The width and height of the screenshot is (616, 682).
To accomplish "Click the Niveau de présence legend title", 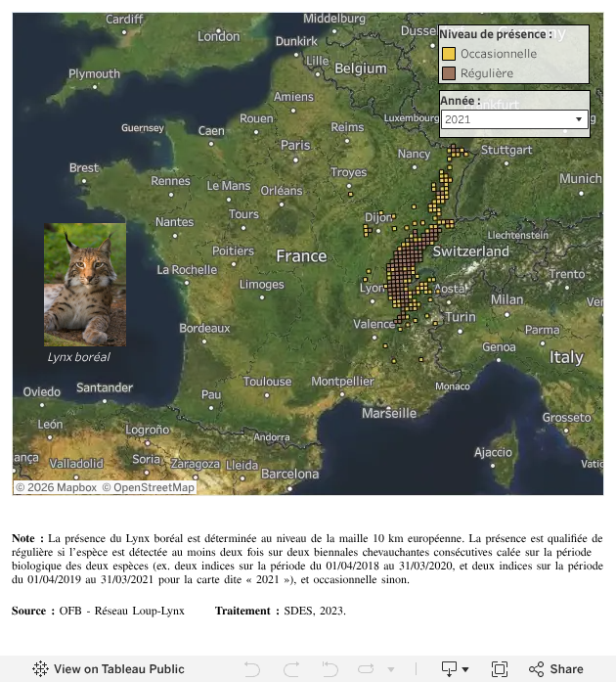I will pos(496,34).
